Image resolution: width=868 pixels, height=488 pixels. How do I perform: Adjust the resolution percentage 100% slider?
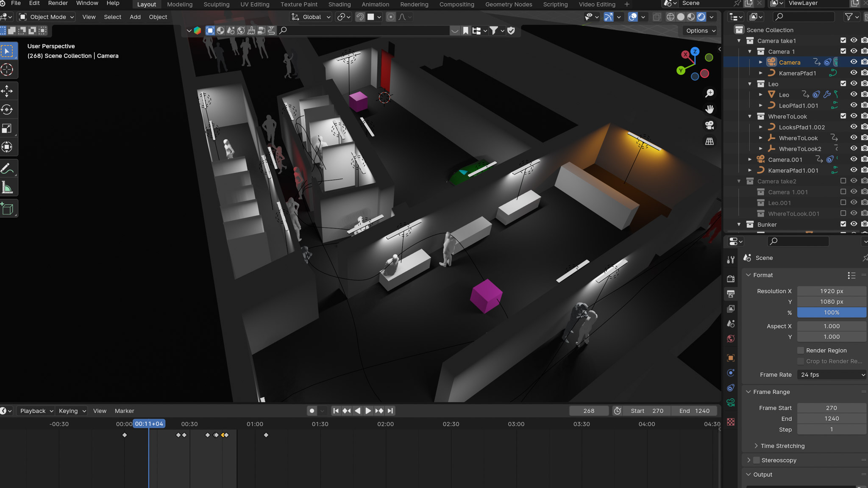(x=832, y=313)
